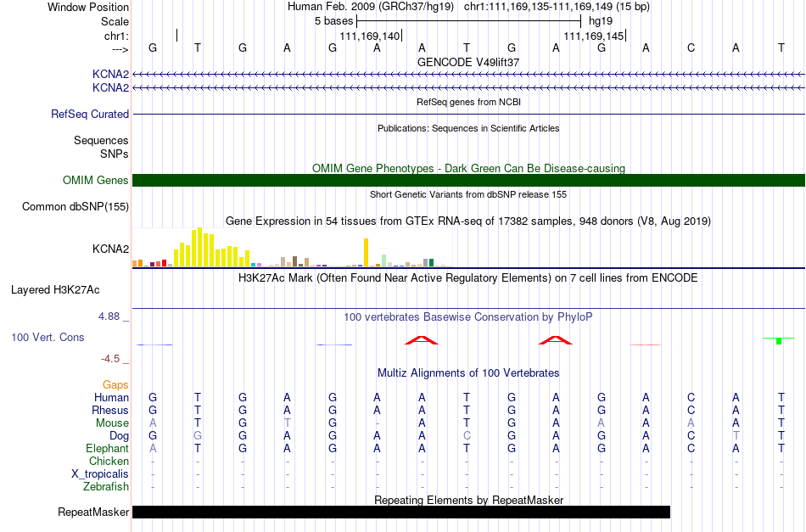Click the second red A PhyloP conservation peak
The height and width of the screenshot is (532, 806).
pos(556,339)
